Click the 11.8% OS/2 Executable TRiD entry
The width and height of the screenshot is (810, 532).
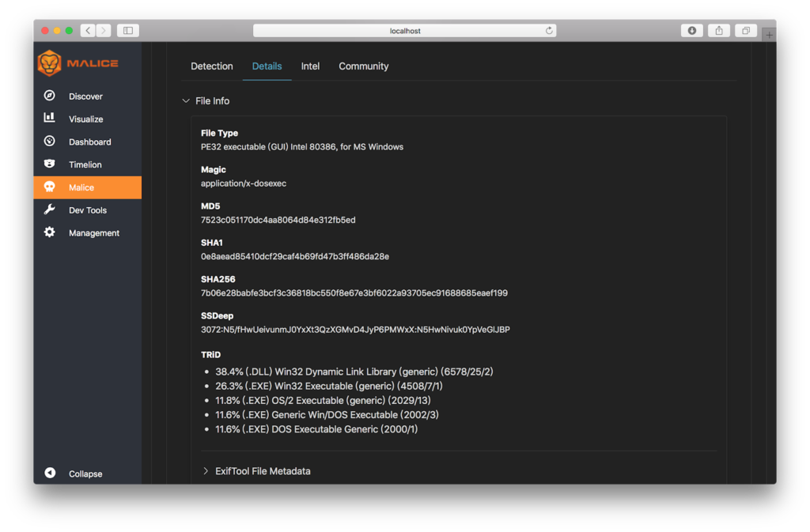click(x=323, y=401)
